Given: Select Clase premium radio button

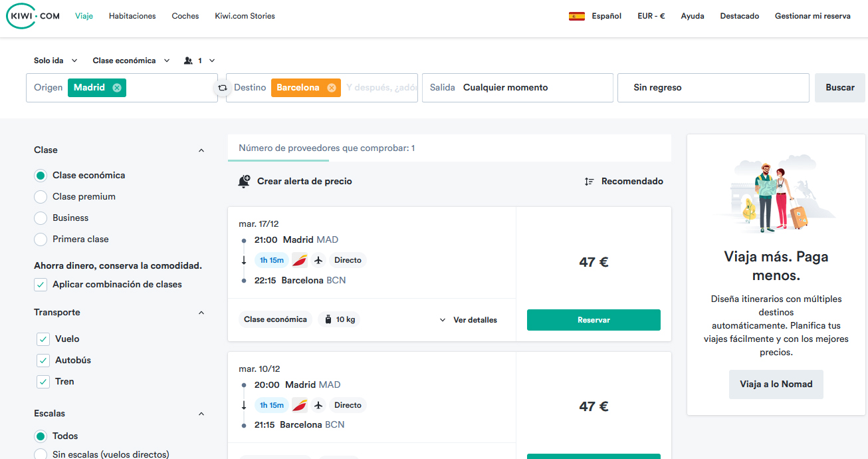Looking at the screenshot, I should click(41, 197).
